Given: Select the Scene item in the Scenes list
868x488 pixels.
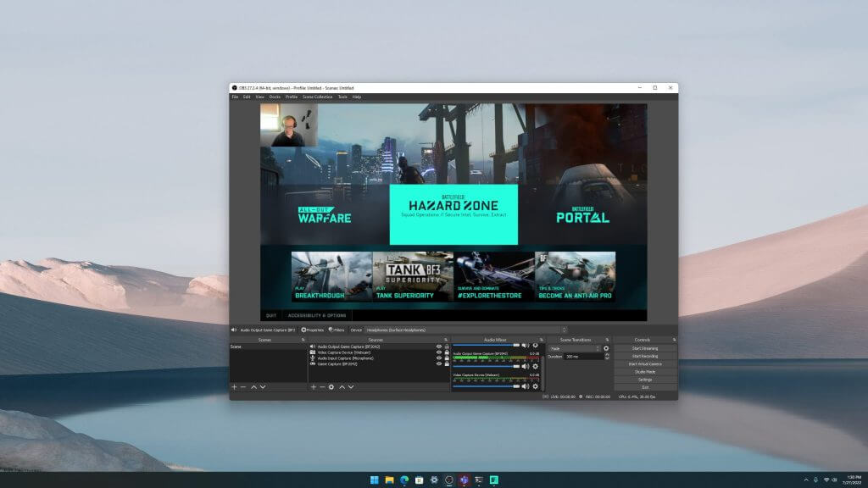Looking at the screenshot, I should 268,347.
